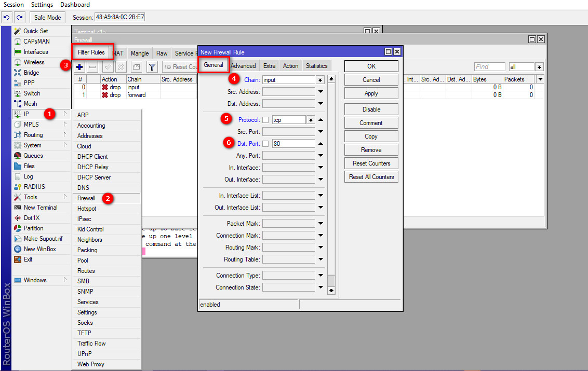
Task: Click the redo arrow icon in top toolbar
Action: pos(19,17)
